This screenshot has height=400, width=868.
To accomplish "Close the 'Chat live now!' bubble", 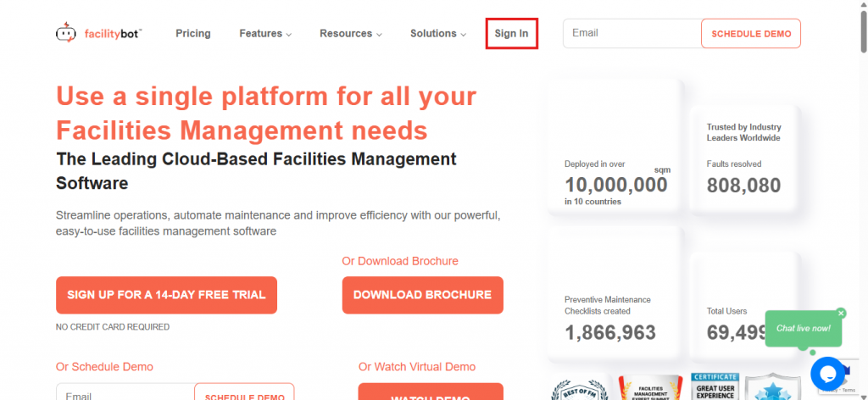I will point(841,313).
